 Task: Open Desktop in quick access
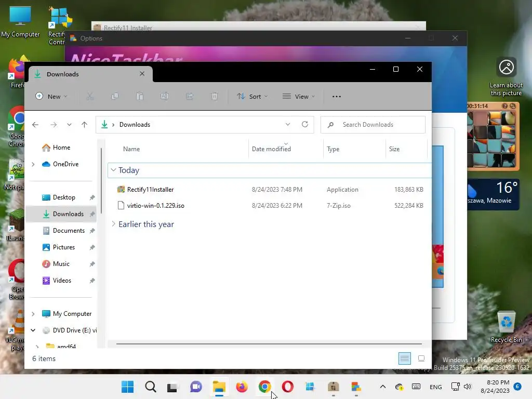(63, 197)
